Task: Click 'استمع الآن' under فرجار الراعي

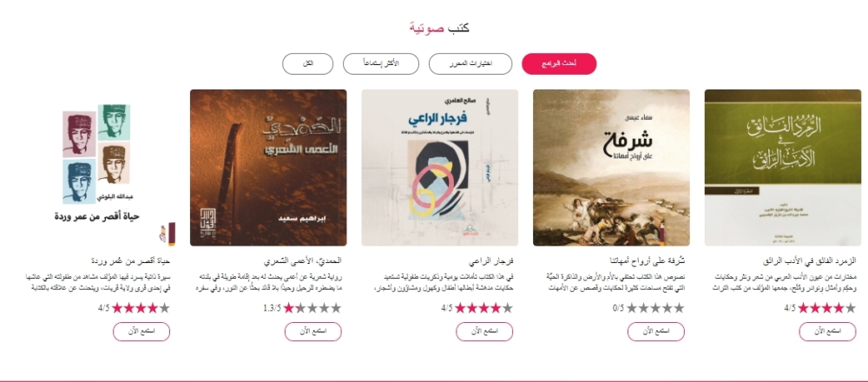Action: (484, 332)
